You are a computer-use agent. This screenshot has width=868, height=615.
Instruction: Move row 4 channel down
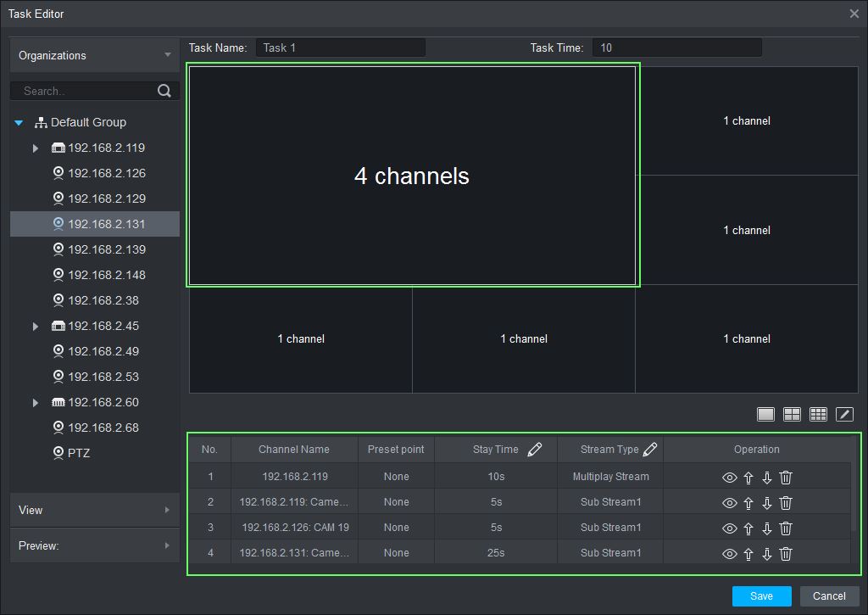pos(766,553)
